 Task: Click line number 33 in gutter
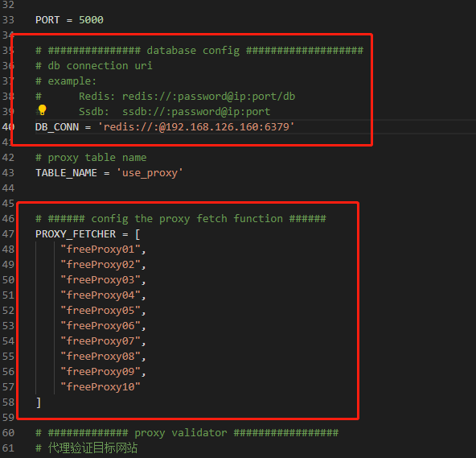(8, 20)
